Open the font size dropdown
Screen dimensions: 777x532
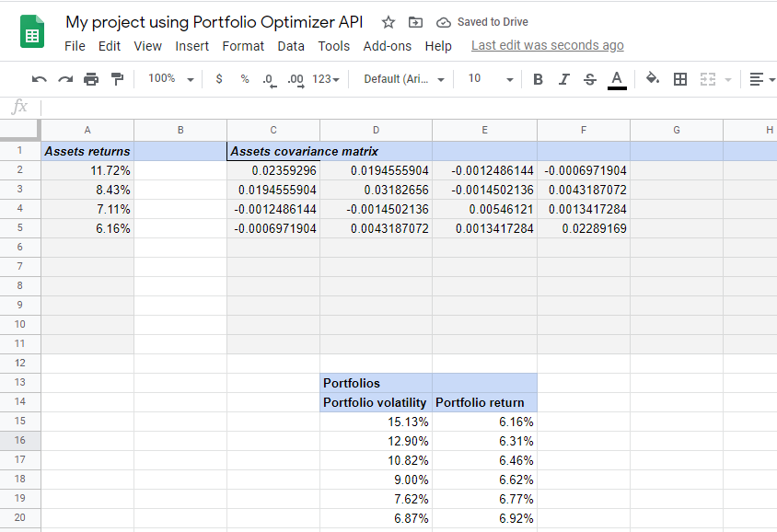click(491, 79)
